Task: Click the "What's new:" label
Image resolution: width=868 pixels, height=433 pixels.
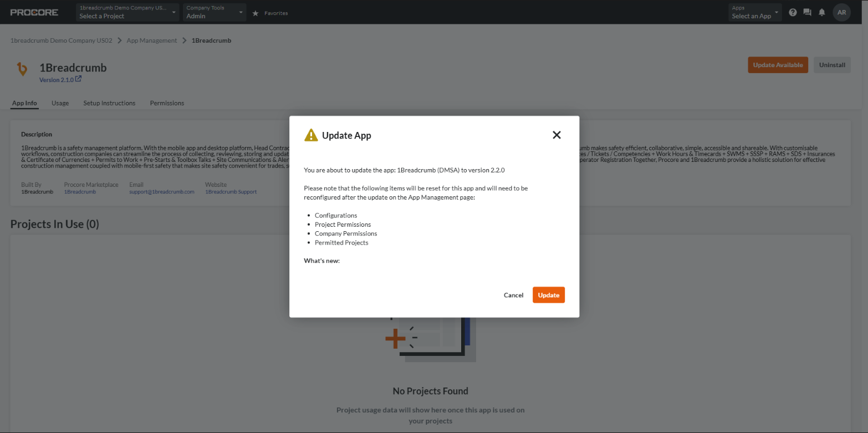Action: [321, 261]
